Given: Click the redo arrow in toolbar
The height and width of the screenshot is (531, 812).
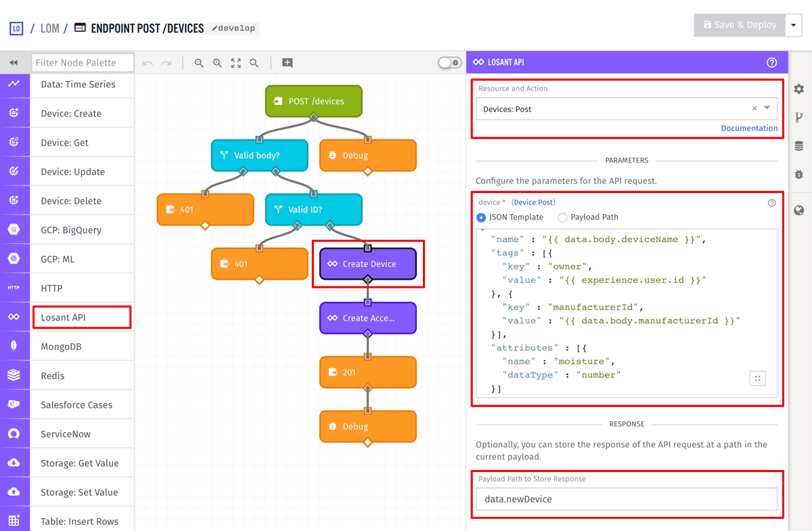Looking at the screenshot, I should pos(166,63).
